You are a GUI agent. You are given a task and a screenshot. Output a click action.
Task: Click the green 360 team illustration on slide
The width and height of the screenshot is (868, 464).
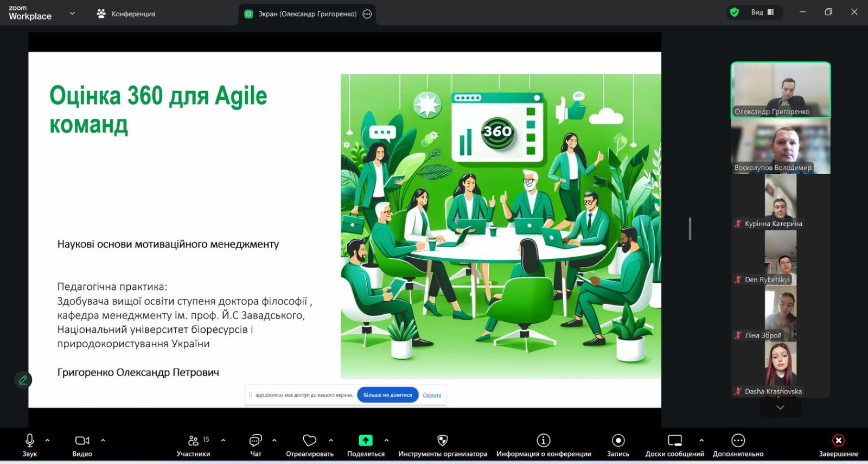pyautogui.click(x=501, y=226)
